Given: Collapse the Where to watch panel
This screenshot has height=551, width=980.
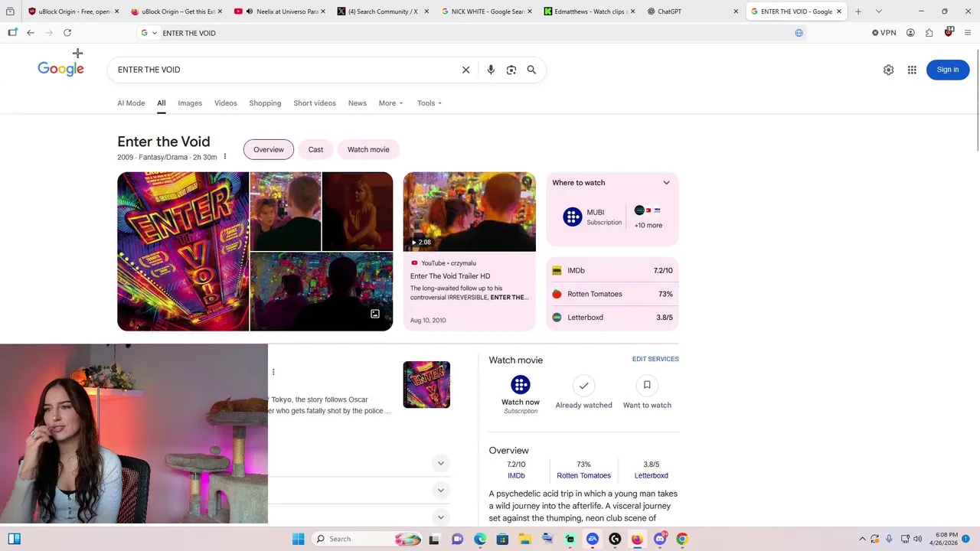Looking at the screenshot, I should [666, 183].
